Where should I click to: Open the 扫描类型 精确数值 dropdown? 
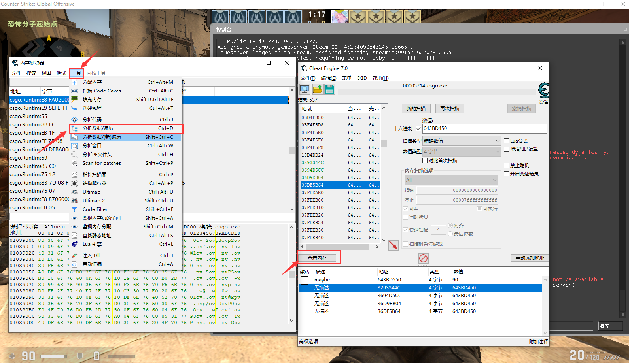[x=462, y=141]
